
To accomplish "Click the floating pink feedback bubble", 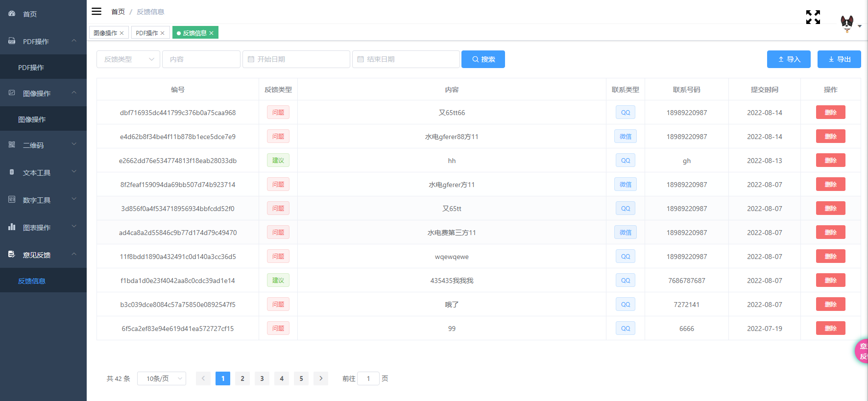I will click(861, 351).
